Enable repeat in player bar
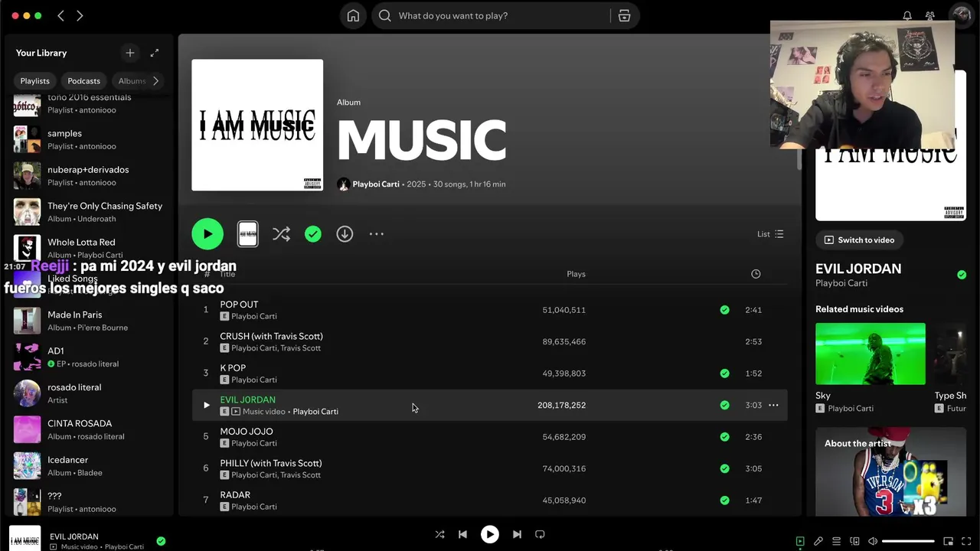 [540, 534]
